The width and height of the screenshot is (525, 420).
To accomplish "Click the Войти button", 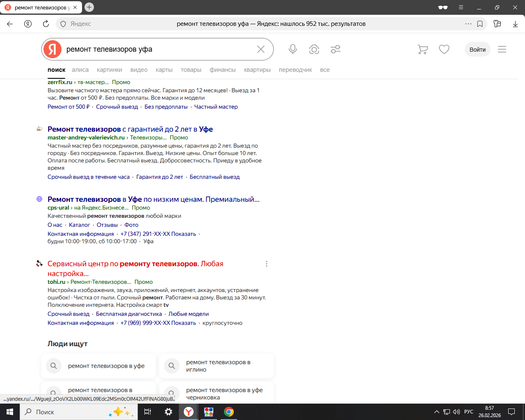I will (477, 49).
